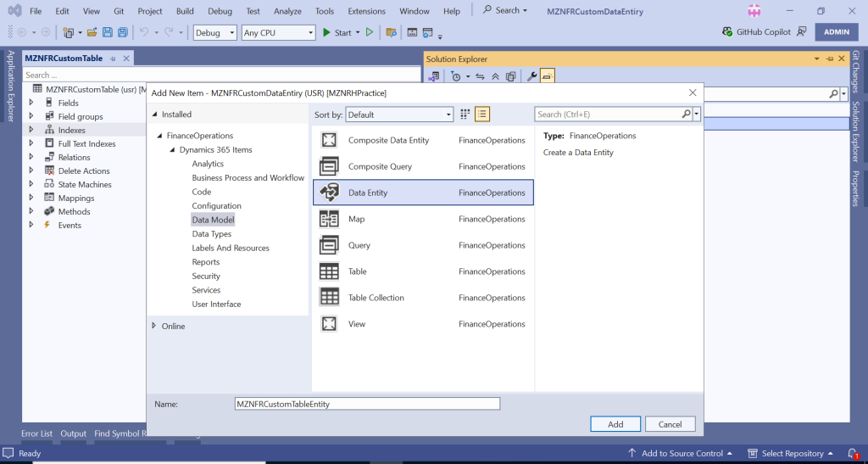Click the Map template icon
868x464 pixels.
[x=330, y=219]
